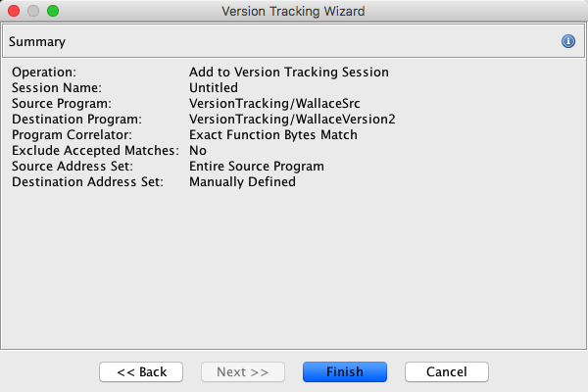Zoom the window with the green button
Screen dimensions: 588x392
pos(53,11)
